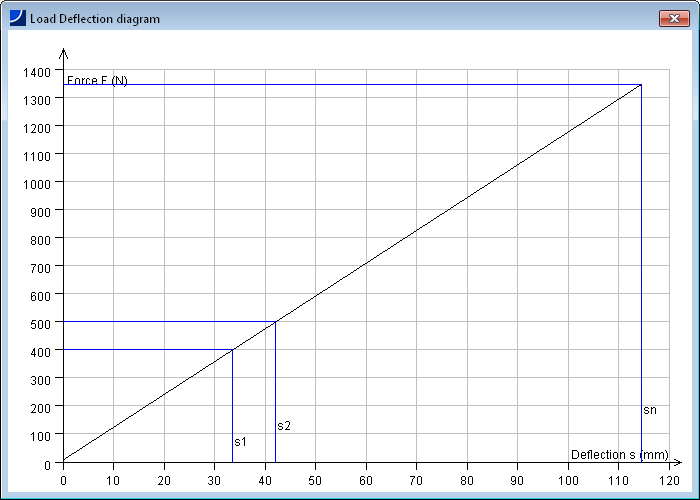
Task: Click the curve point at 500 N
Action: click(x=275, y=322)
